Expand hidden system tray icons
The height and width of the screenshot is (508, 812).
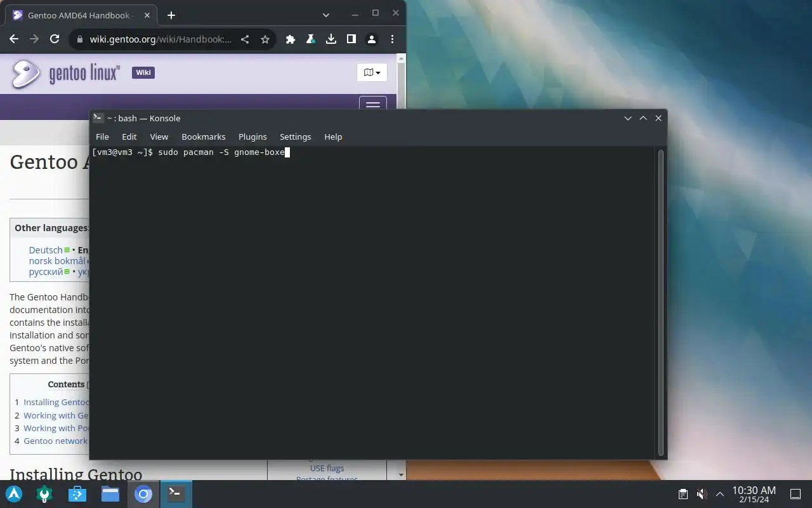pyautogui.click(x=720, y=494)
